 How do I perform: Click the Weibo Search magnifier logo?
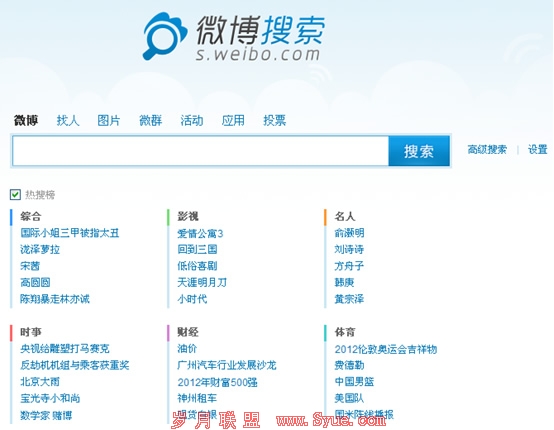click(165, 36)
